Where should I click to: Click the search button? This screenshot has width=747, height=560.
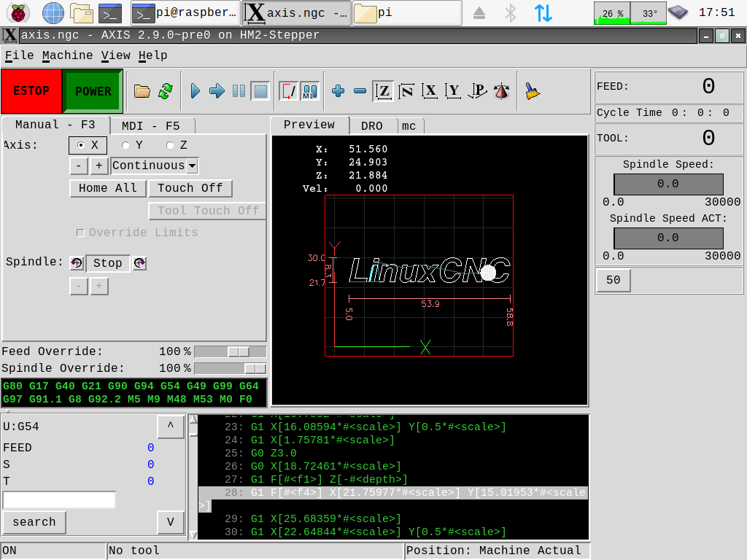[x=34, y=522]
